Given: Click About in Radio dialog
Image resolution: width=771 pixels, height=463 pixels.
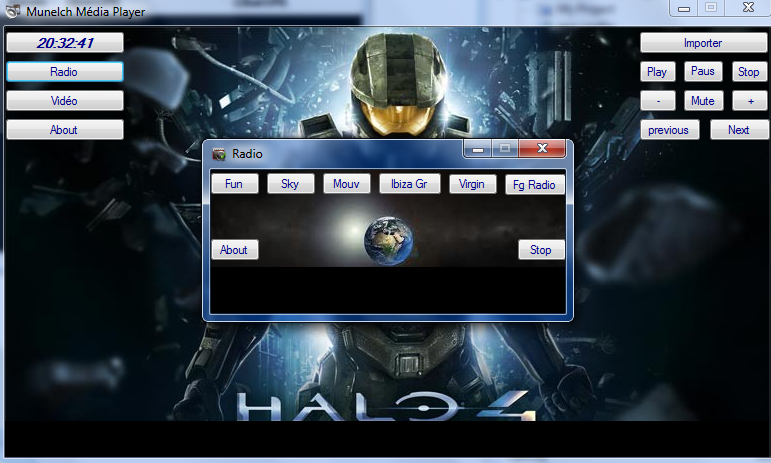Looking at the screenshot, I should (x=235, y=250).
